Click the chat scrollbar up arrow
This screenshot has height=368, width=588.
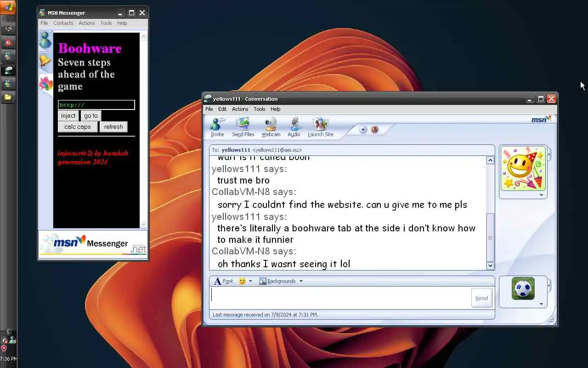490,161
